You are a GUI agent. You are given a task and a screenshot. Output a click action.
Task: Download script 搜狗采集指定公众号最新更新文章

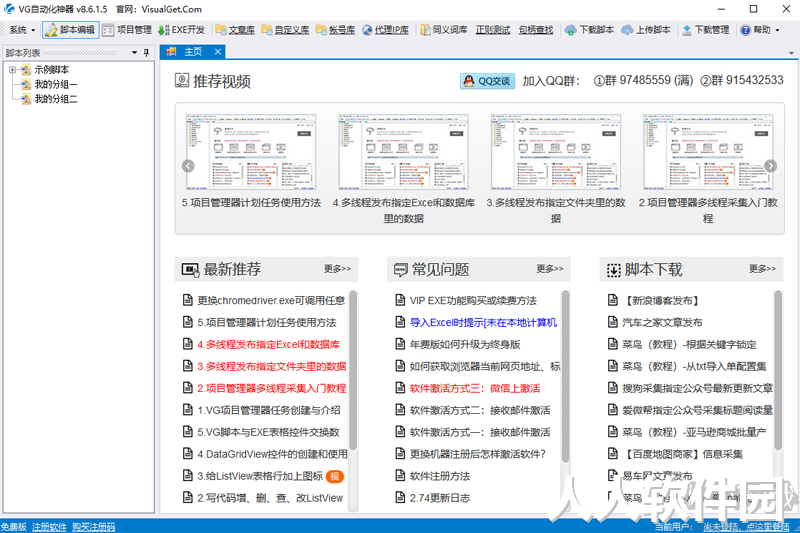tap(697, 388)
